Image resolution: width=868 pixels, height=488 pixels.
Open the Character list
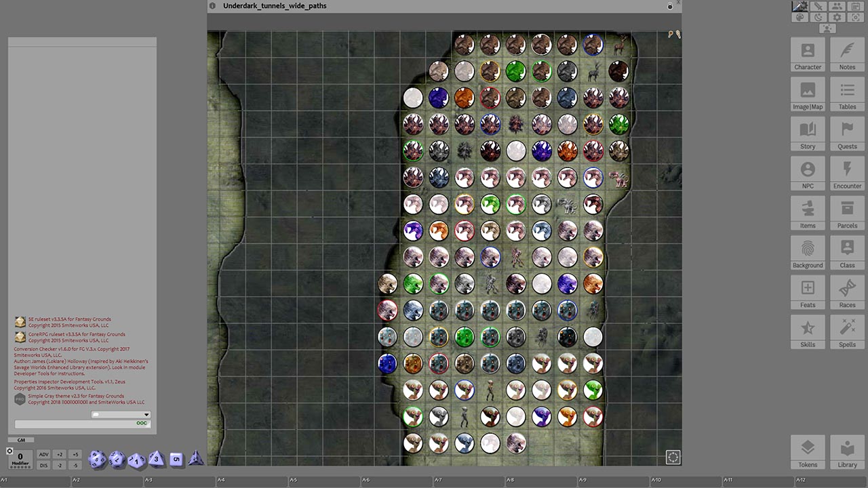(808, 54)
